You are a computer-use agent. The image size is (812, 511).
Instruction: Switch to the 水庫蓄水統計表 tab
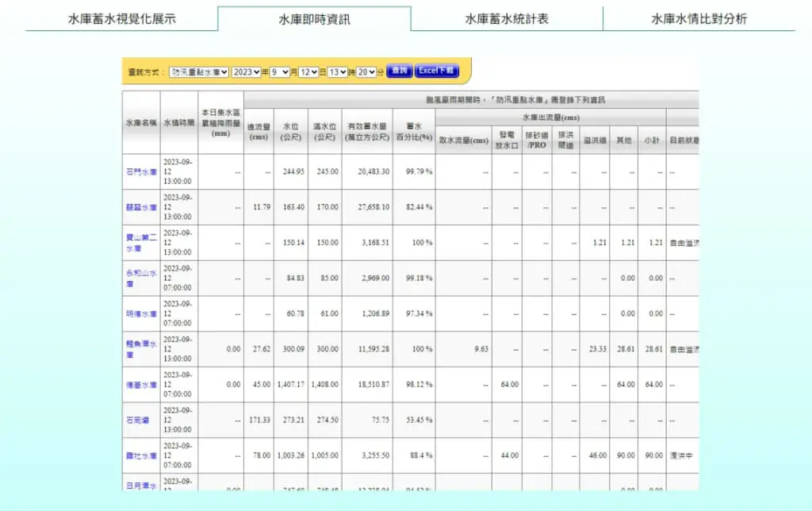click(x=507, y=19)
